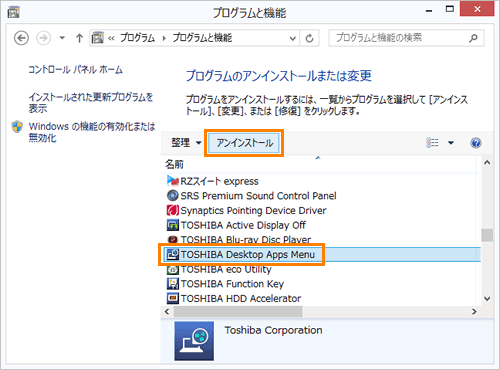Open the recent locations dropdown arrow
This screenshot has height=370, width=500.
[62, 38]
